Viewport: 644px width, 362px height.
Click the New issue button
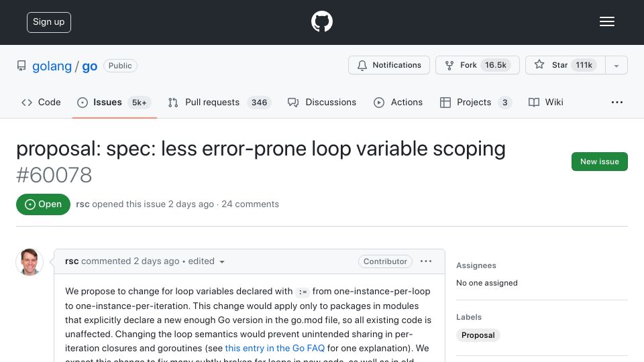(x=599, y=162)
